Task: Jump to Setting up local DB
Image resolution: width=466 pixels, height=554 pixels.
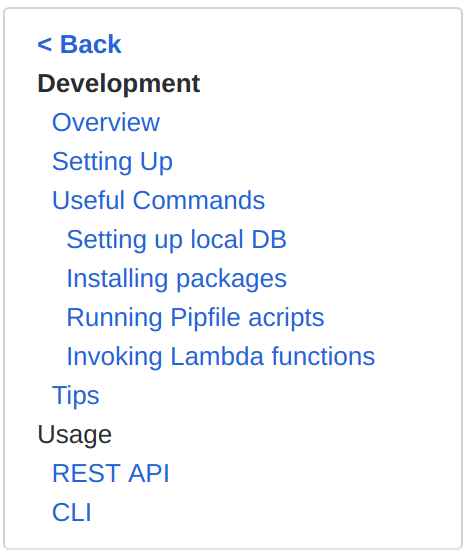Action: pos(176,240)
